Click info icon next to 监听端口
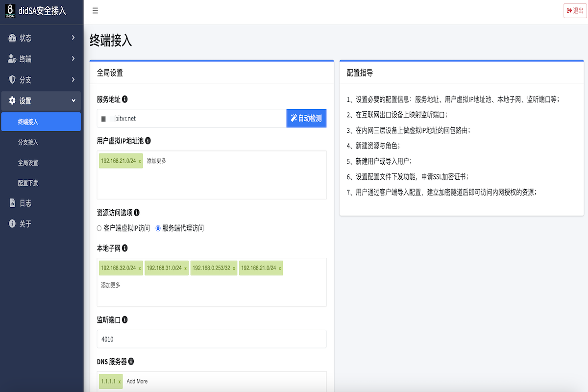588x392 pixels. pos(125,319)
